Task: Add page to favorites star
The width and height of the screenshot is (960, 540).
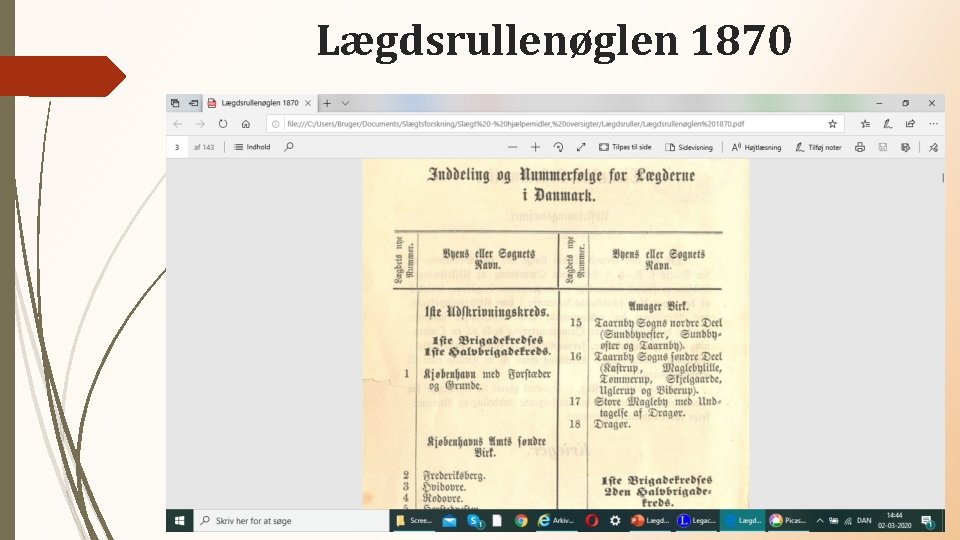Action: coord(833,124)
